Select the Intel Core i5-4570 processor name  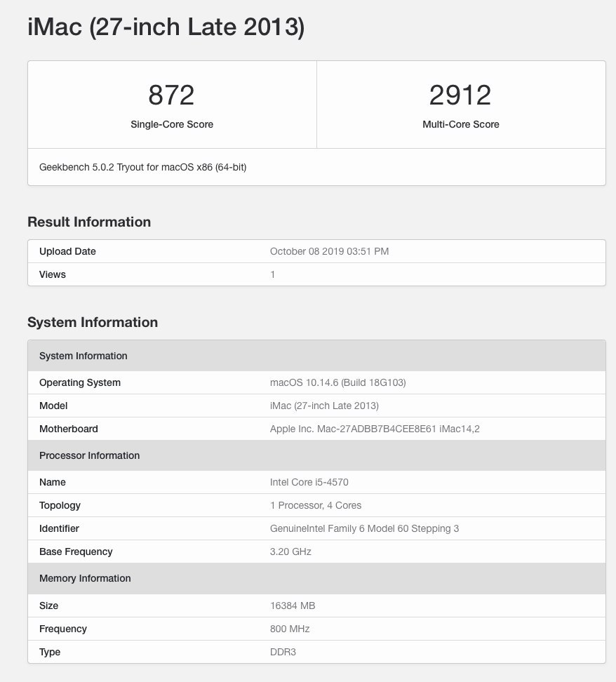tap(309, 482)
